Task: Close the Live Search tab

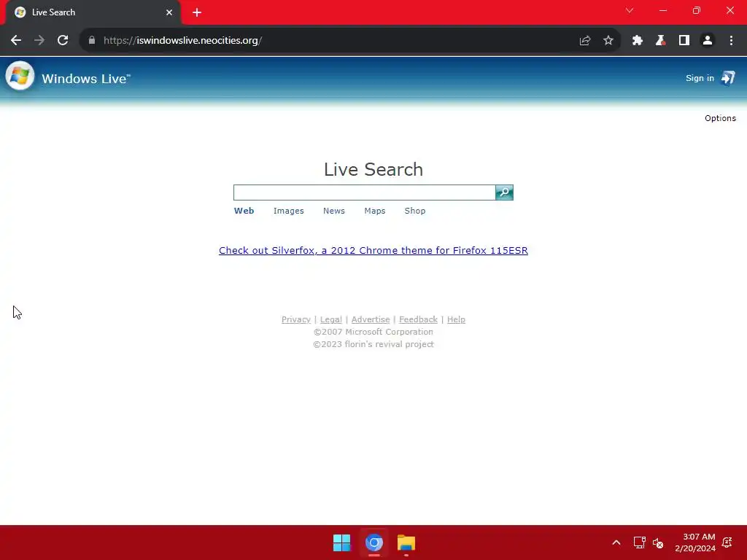Action: [x=169, y=12]
